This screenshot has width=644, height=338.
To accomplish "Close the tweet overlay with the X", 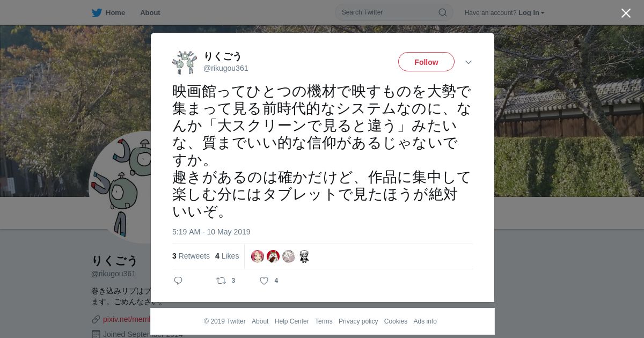I will click(x=626, y=13).
